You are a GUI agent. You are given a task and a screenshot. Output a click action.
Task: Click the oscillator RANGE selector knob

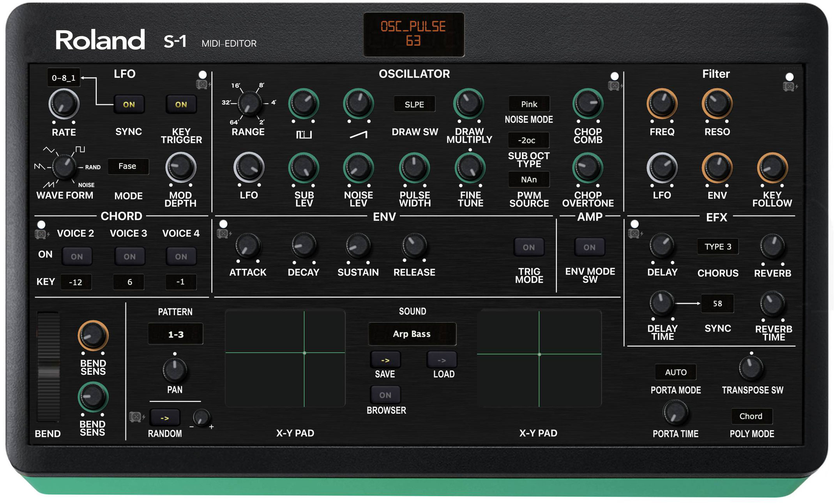tap(249, 103)
